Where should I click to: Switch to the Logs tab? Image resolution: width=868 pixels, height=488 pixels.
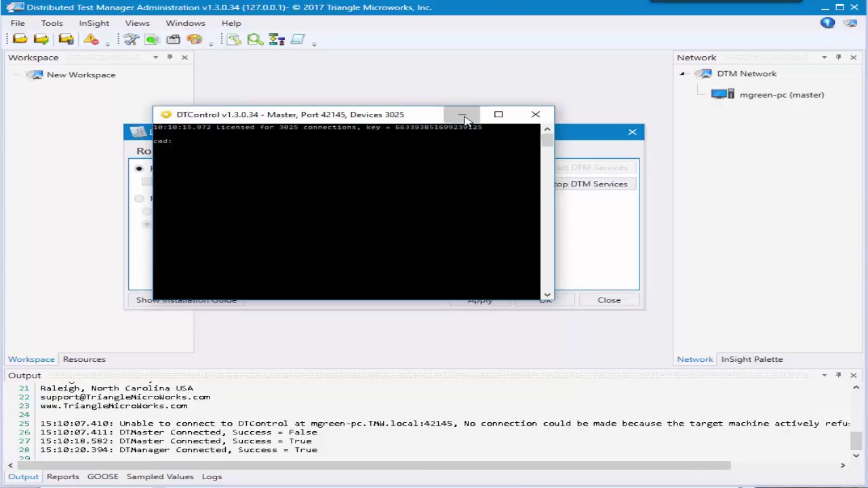pos(212,476)
